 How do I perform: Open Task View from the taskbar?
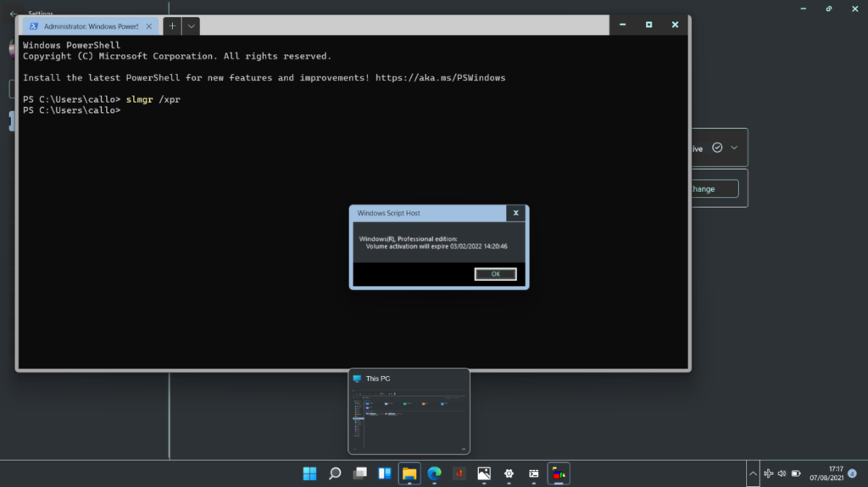tap(360, 473)
